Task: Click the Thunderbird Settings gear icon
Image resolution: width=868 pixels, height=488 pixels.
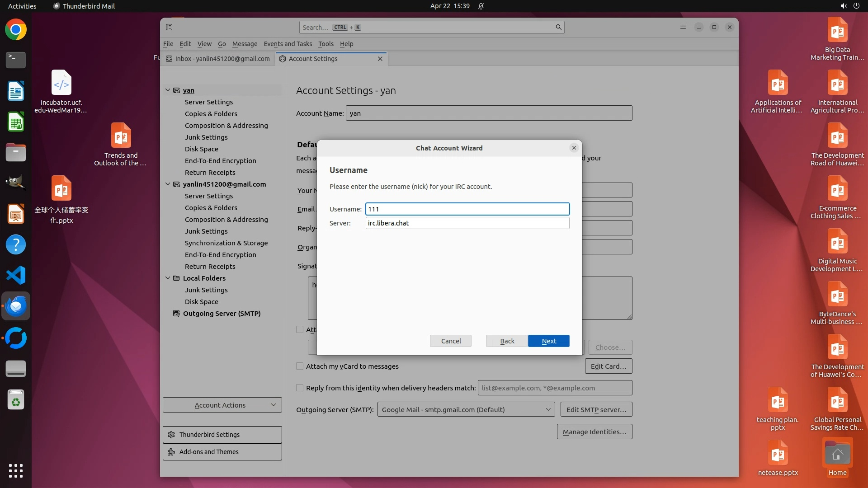Action: point(171,435)
